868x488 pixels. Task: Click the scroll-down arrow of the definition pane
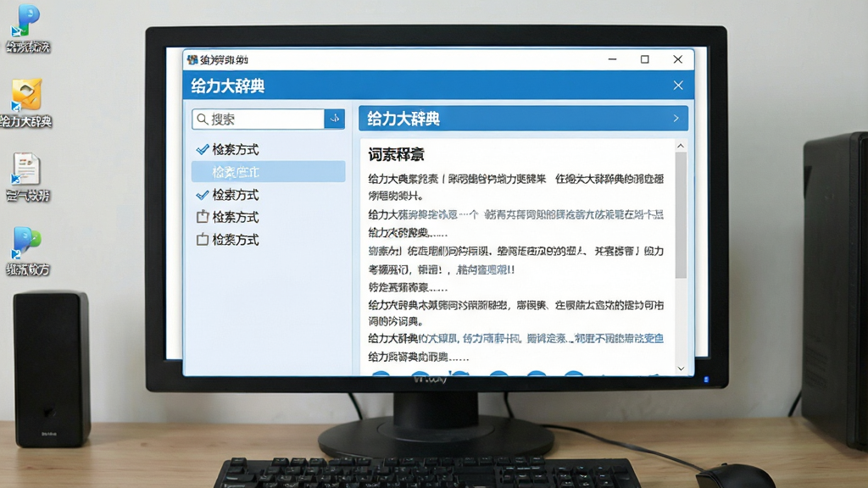pos(681,369)
